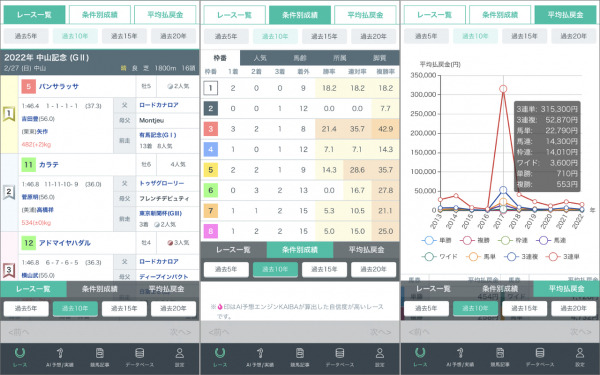The height and width of the screenshot is (375, 600).
Task: Select the yellow frame number 5 table badge
Action: point(210,170)
